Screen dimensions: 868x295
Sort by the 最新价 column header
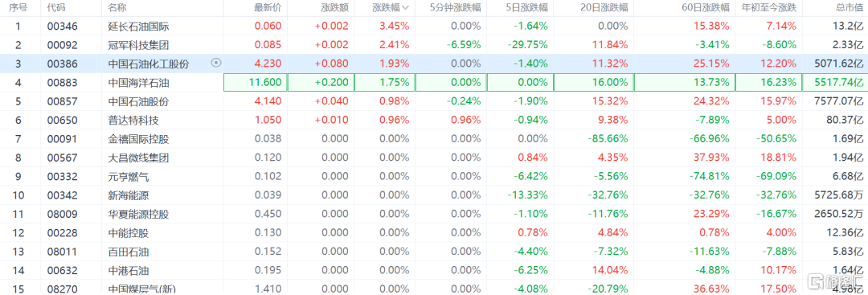click(268, 8)
